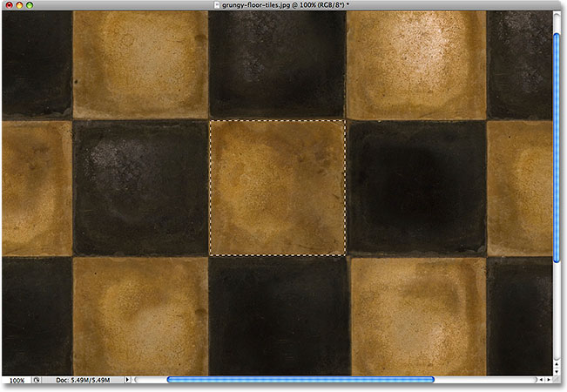Click the 100% zoom level field
This screenshot has width=567, height=392.
point(16,381)
